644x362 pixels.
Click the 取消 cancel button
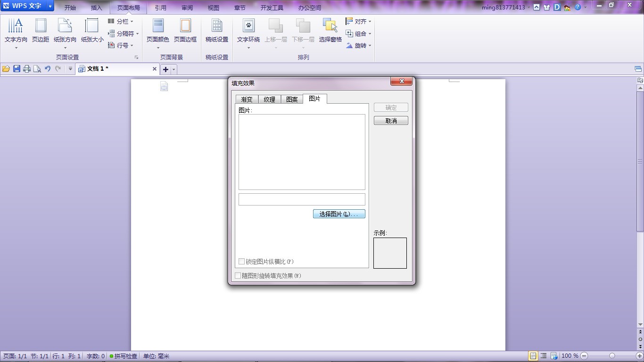coord(391,121)
